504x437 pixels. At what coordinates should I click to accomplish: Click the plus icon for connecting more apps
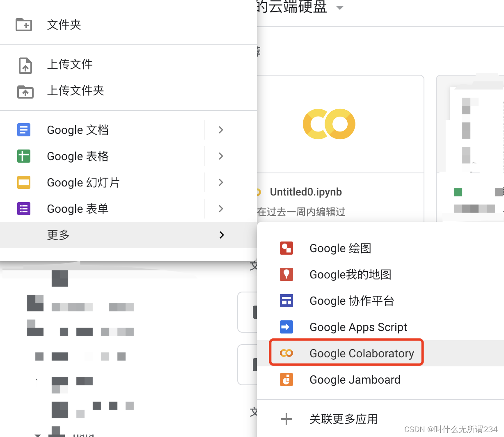[x=286, y=419]
